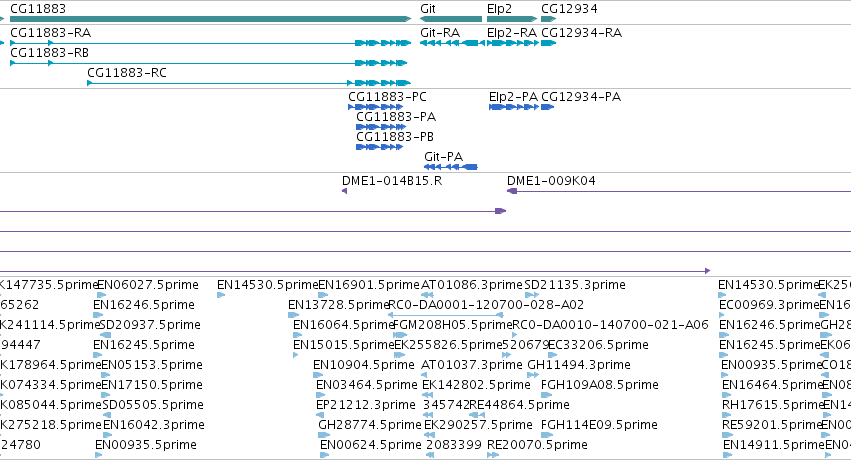The image size is (851, 460).
Task: Click EST label EN00624.5prime
Action: 371,445
